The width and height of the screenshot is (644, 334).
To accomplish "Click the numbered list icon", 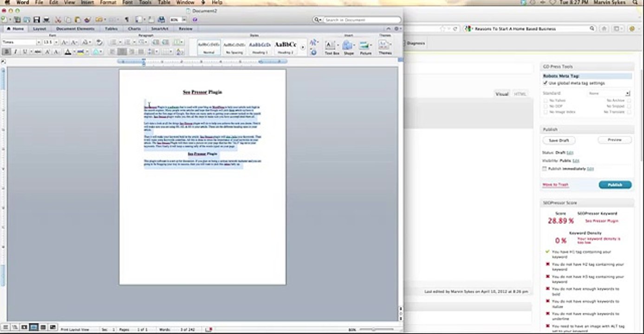I will [127, 42].
